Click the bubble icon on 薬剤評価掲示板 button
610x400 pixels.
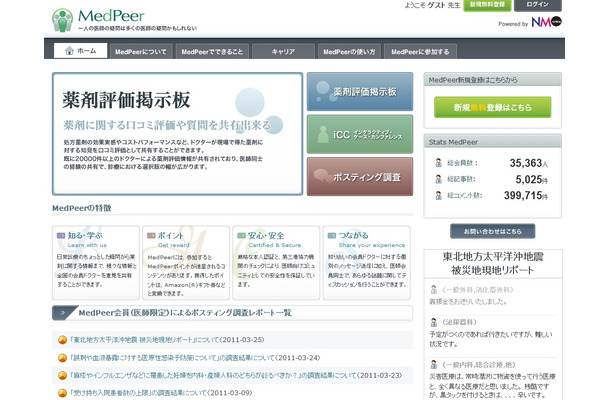click(x=324, y=91)
